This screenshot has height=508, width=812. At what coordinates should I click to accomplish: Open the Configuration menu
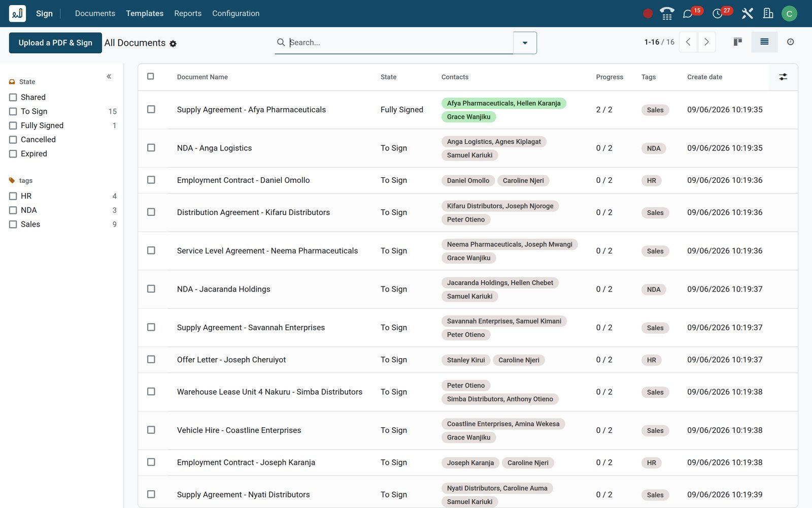pos(235,13)
